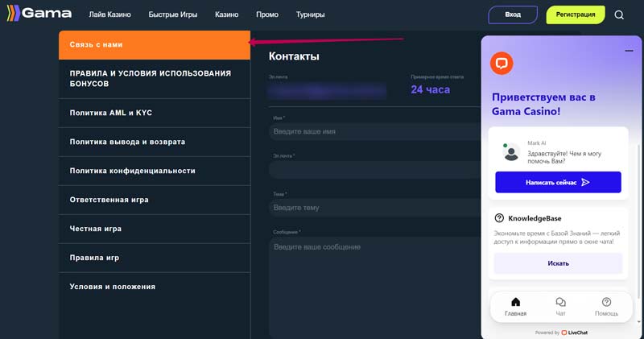Click the paper plane send icon
Image resolution: width=644 pixels, height=339 pixels.
586,183
